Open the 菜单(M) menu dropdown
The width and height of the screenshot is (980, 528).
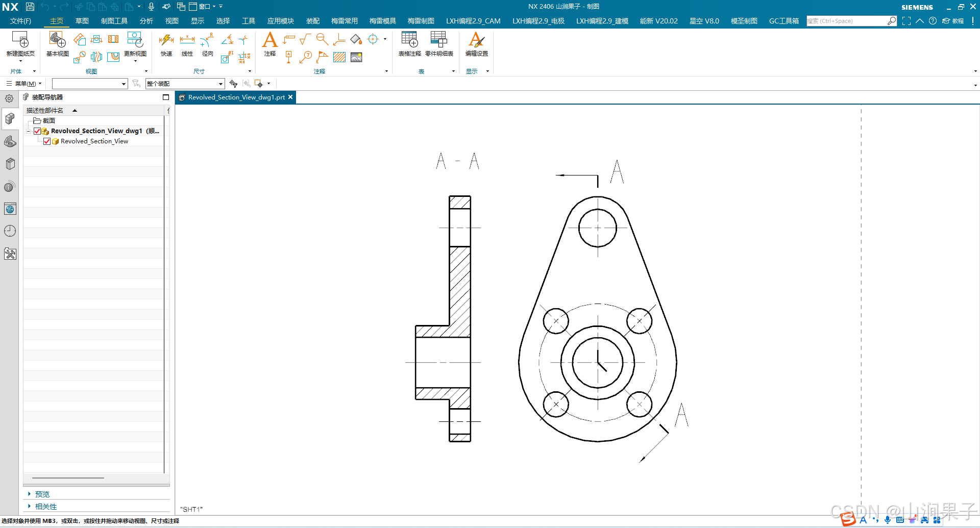(24, 84)
